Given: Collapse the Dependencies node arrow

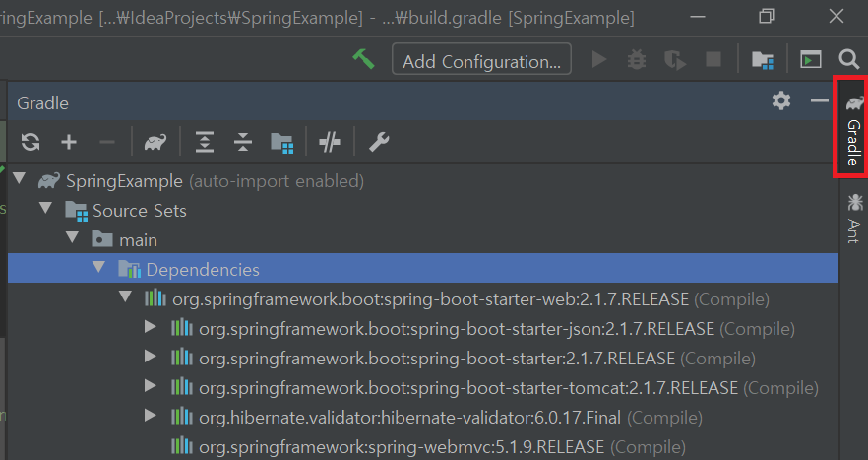Looking at the screenshot, I should (99, 267).
